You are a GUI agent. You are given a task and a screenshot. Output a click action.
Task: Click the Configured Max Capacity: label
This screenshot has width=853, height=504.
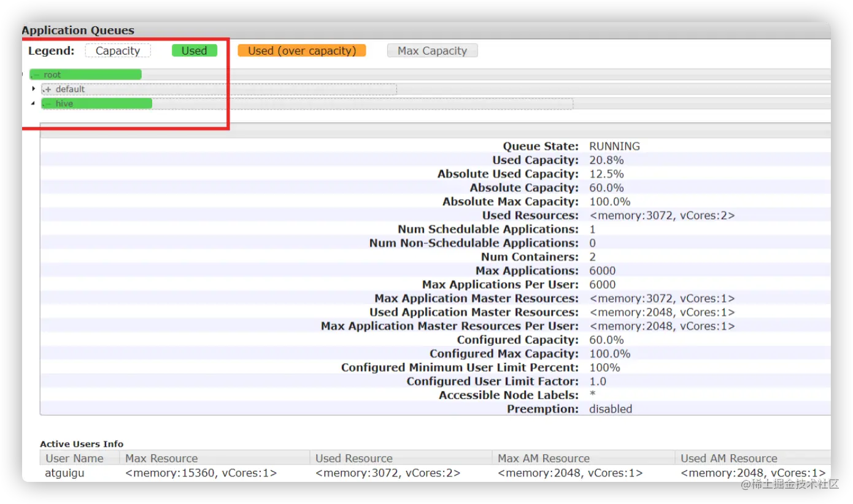coord(504,354)
